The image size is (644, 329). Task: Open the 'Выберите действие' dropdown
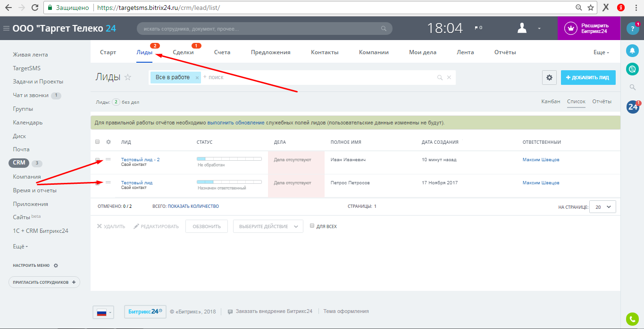coord(268,226)
